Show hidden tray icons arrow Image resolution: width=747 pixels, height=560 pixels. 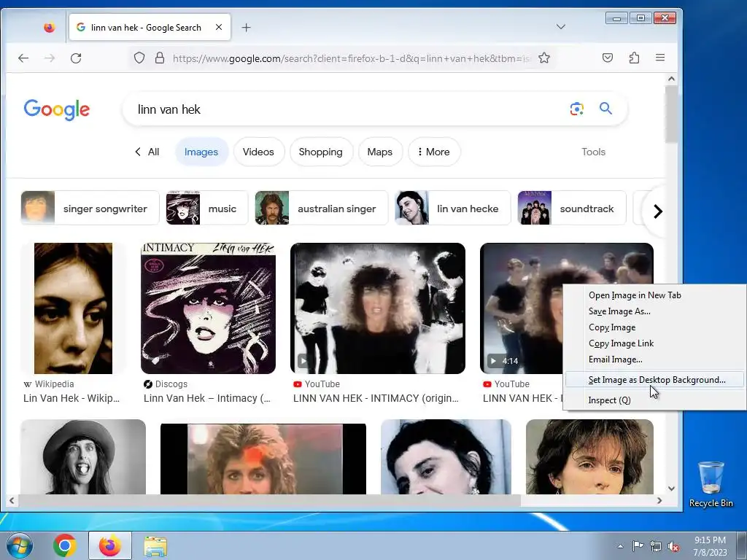(620, 546)
